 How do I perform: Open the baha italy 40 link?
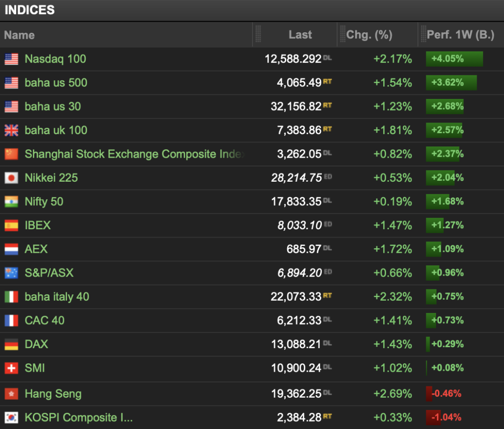[57, 297]
